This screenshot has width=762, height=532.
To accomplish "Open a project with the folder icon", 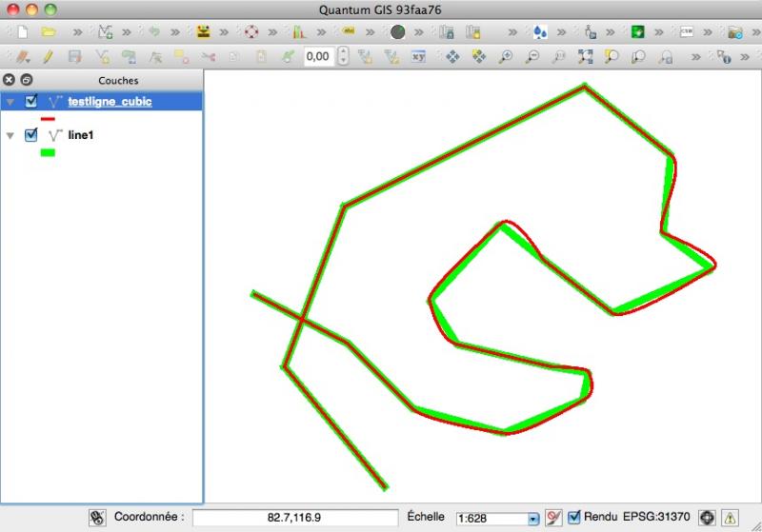I will click(49, 31).
